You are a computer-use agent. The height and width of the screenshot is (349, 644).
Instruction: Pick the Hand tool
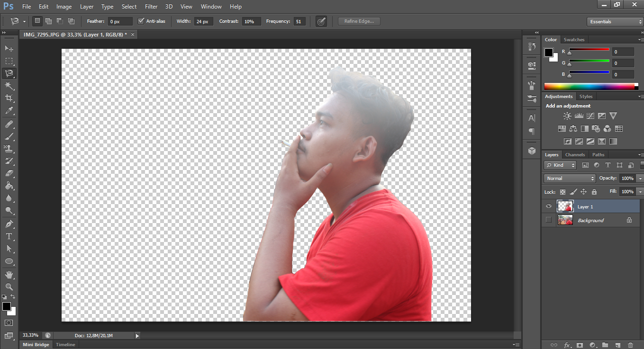pyautogui.click(x=9, y=275)
